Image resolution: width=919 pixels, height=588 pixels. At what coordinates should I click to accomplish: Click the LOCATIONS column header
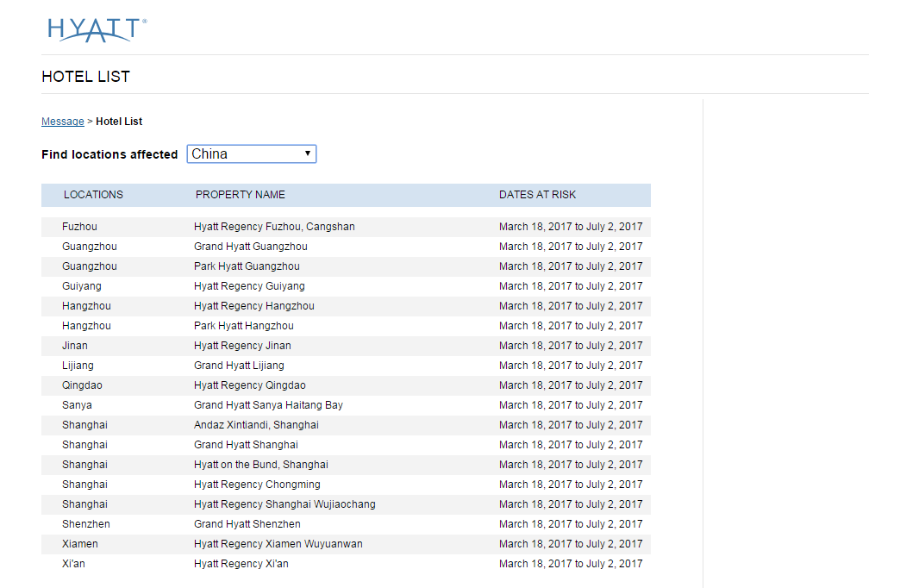(x=93, y=195)
